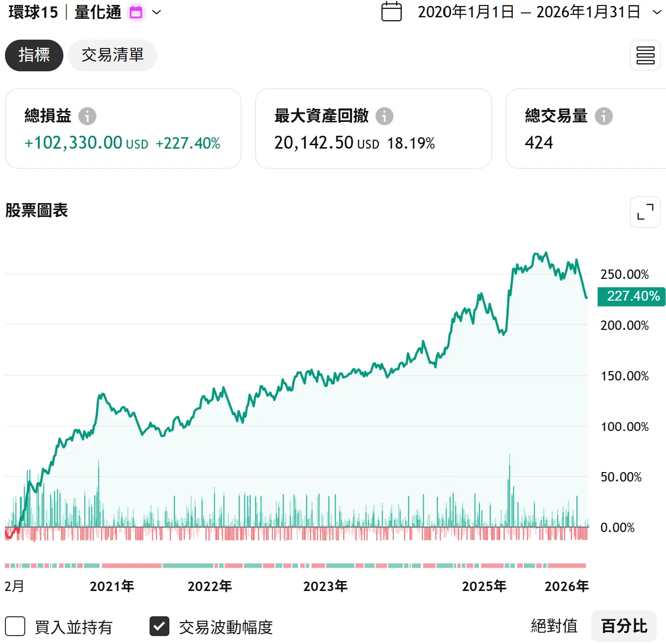Click the 2020年1月1日 — 2026年1月31日 date range
This screenshot has height=644, width=666.
pyautogui.click(x=528, y=12)
